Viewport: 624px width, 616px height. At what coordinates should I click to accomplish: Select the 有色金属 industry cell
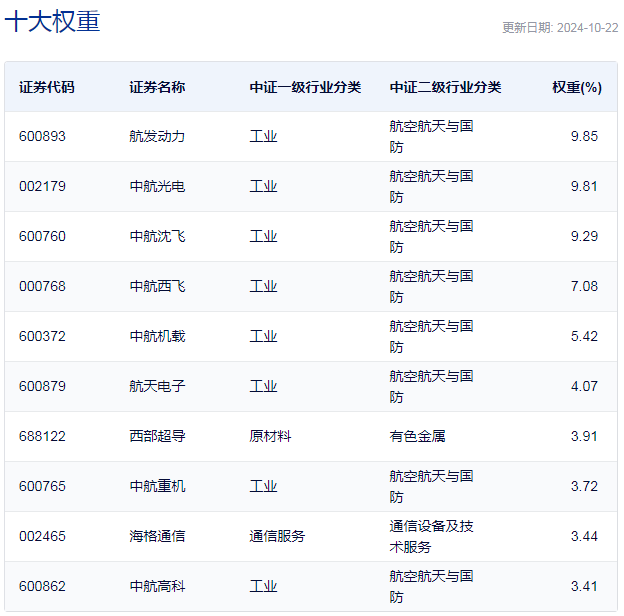[417, 436]
